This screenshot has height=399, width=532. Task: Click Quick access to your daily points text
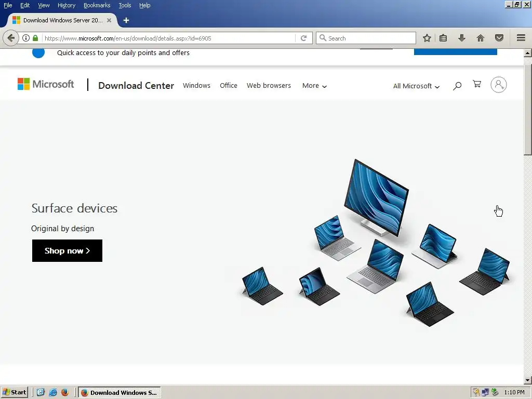coord(123,53)
